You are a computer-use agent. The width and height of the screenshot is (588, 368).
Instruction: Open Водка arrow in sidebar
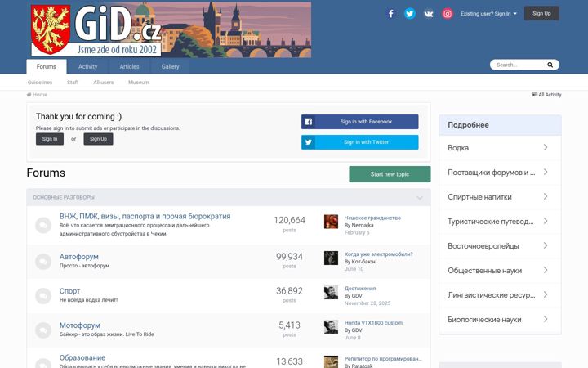click(x=546, y=147)
